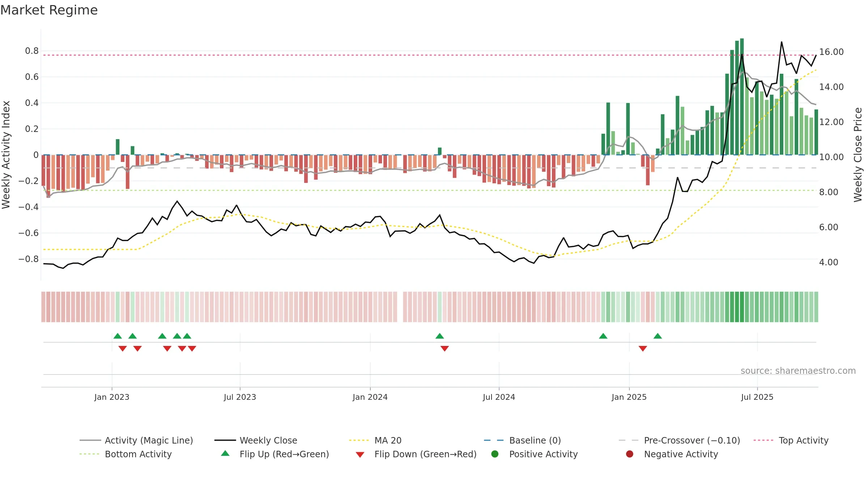
Task: Click the tallest green activity bar in June 2025
Action: [x=742, y=97]
